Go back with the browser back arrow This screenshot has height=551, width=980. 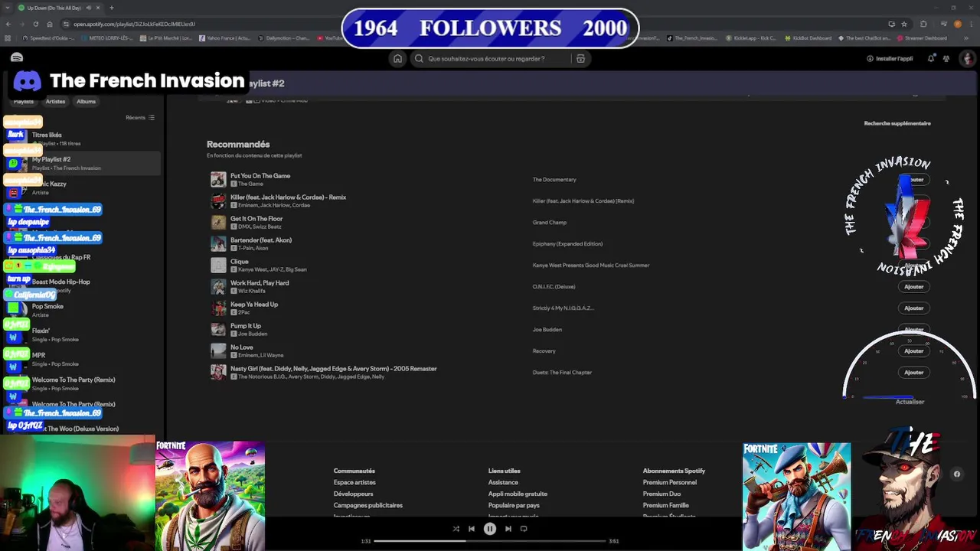8,24
